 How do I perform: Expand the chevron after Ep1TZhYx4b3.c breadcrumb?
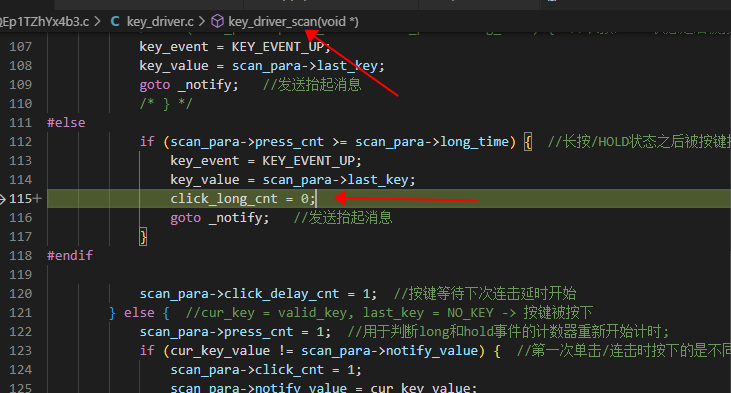97,21
